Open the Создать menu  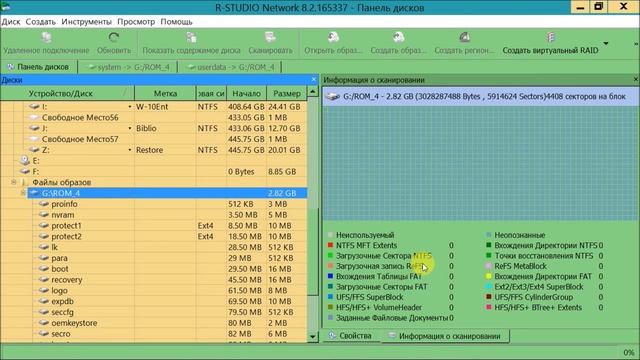pyautogui.click(x=40, y=22)
